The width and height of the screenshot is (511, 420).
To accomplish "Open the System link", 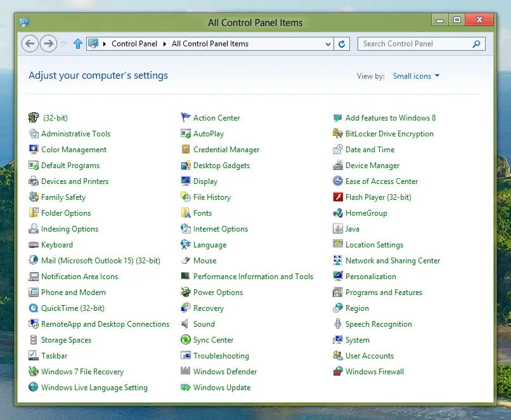I will click(358, 340).
